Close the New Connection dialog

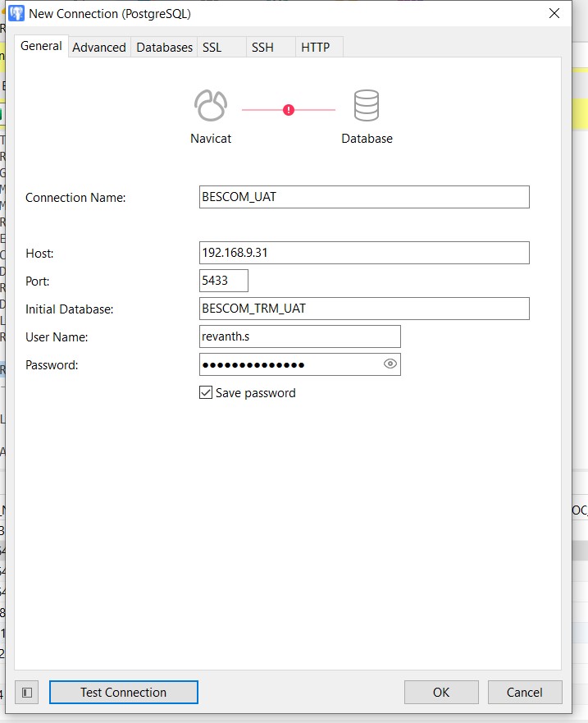[554, 13]
